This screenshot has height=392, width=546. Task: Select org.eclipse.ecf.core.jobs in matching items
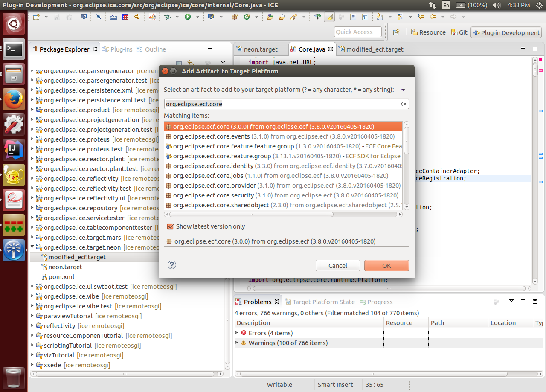pos(284,176)
